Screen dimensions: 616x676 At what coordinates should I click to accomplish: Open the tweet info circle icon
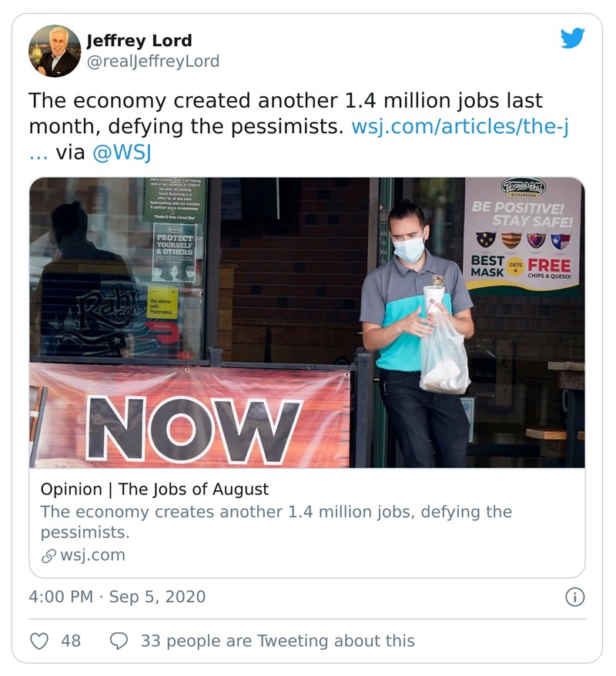pos(574,597)
